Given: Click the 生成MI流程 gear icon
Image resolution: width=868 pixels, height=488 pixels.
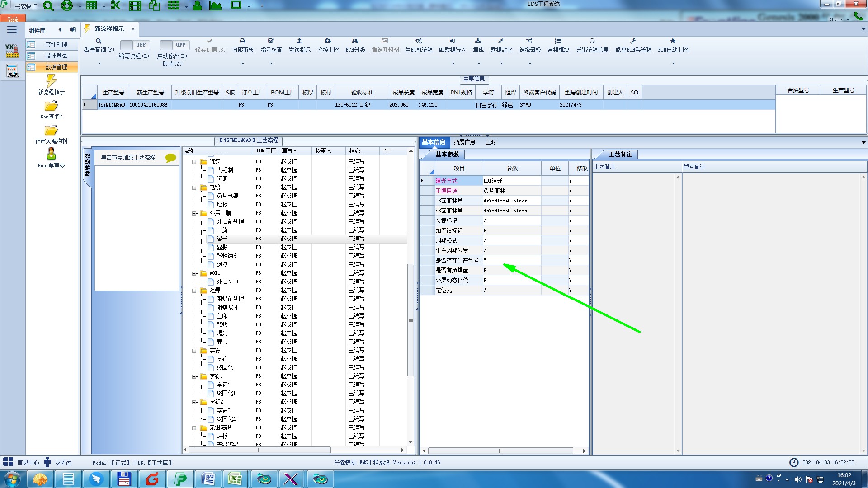Looking at the screenshot, I should pos(419,41).
